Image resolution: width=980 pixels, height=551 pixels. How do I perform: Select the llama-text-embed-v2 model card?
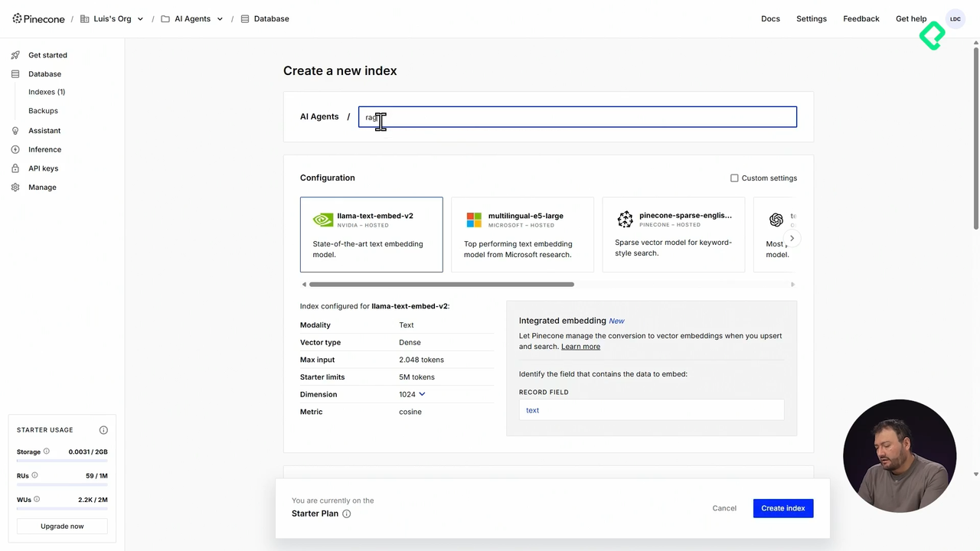tap(371, 234)
